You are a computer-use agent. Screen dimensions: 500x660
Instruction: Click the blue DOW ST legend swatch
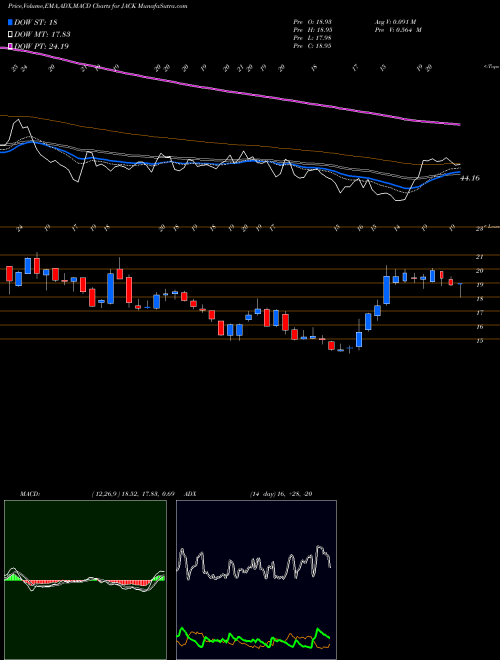click(10, 22)
